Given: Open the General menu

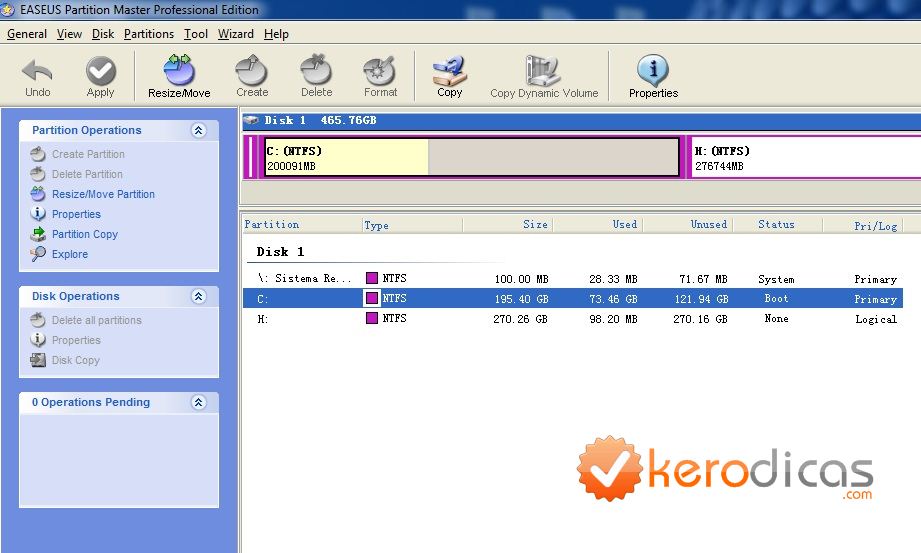Looking at the screenshot, I should coord(27,34).
